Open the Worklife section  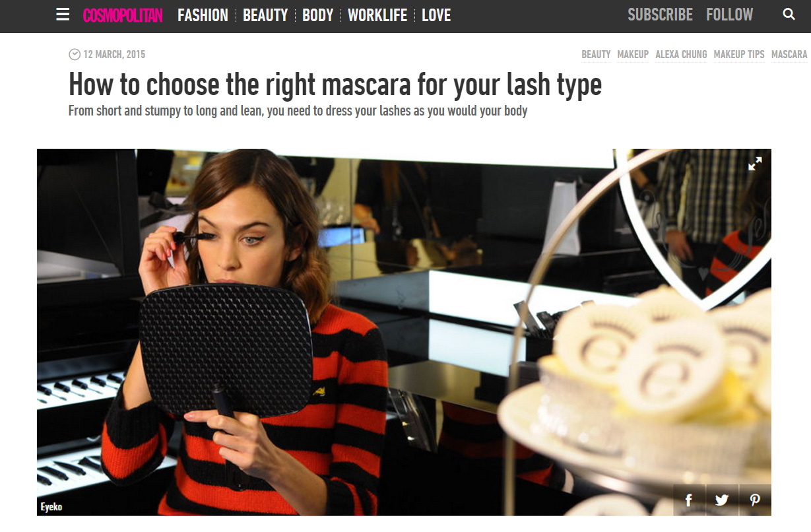click(x=377, y=15)
